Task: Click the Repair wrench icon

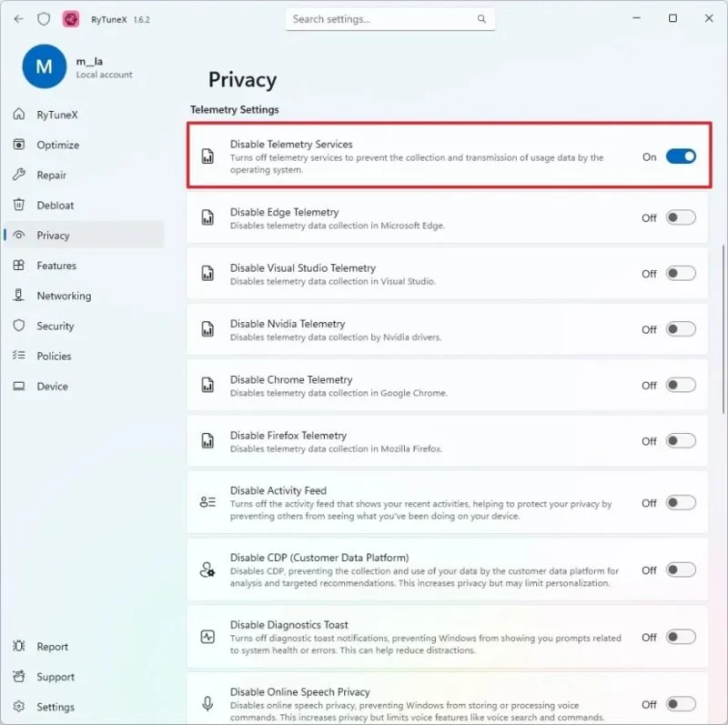Action: (19, 175)
